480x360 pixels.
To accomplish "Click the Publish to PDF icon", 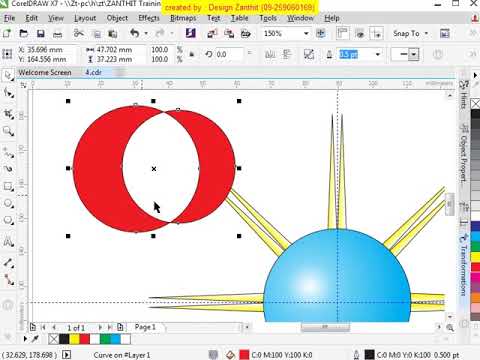I will (246, 33).
